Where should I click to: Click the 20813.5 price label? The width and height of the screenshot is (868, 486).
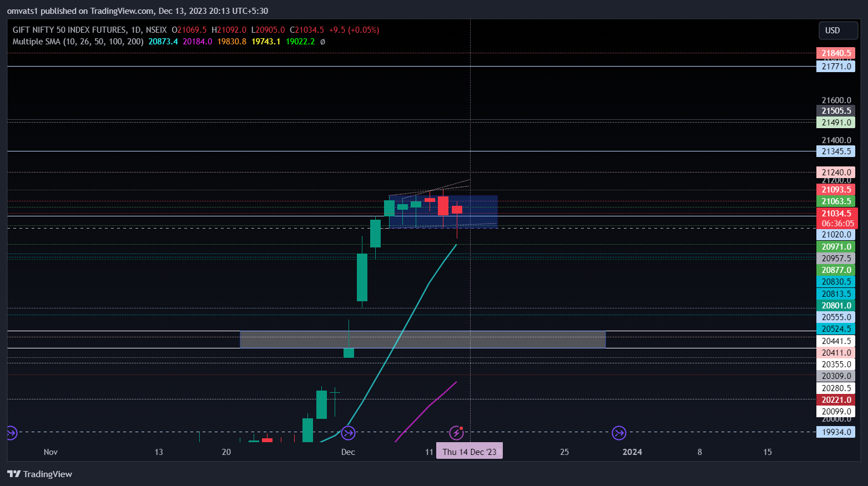(836, 294)
